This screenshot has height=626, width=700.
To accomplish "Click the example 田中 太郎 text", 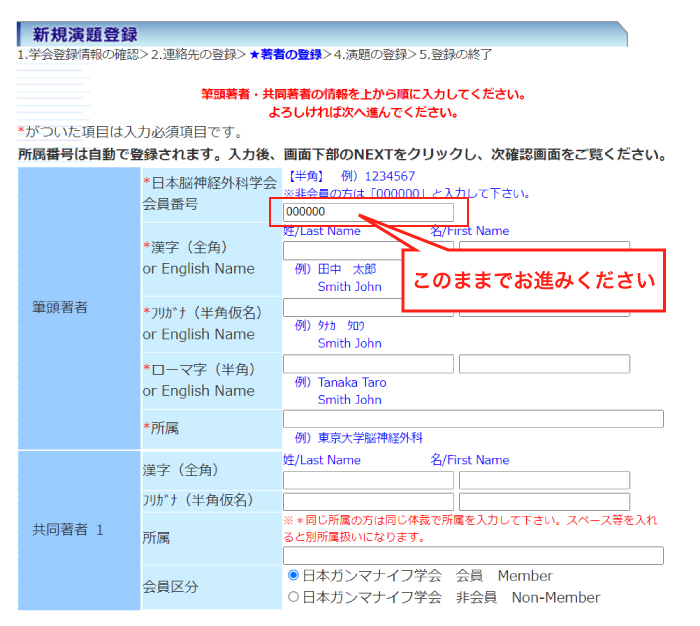I will [347, 269].
